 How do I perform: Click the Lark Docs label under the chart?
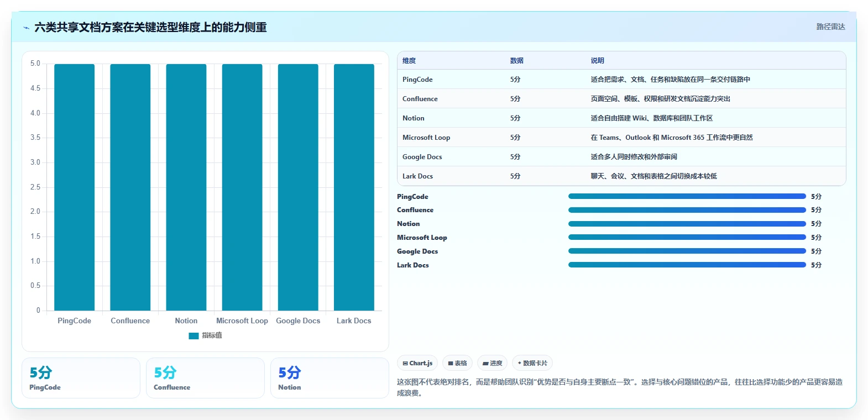(x=354, y=321)
